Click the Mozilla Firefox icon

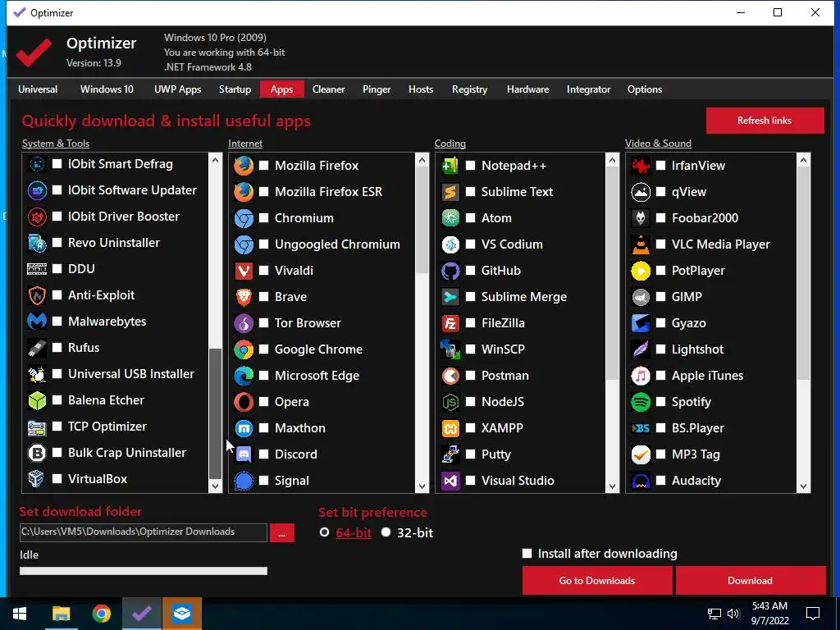pyautogui.click(x=244, y=166)
